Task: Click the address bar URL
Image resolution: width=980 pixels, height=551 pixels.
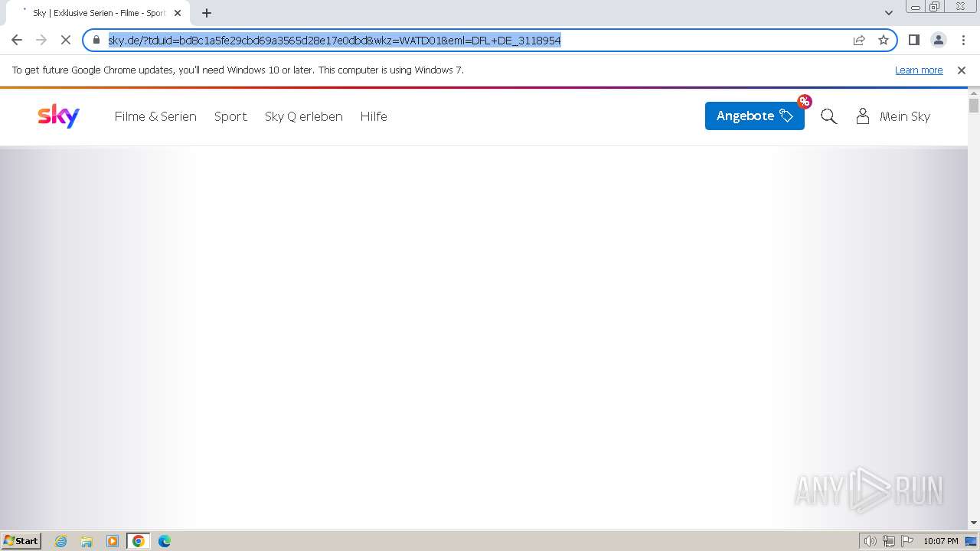Action: [x=335, y=40]
